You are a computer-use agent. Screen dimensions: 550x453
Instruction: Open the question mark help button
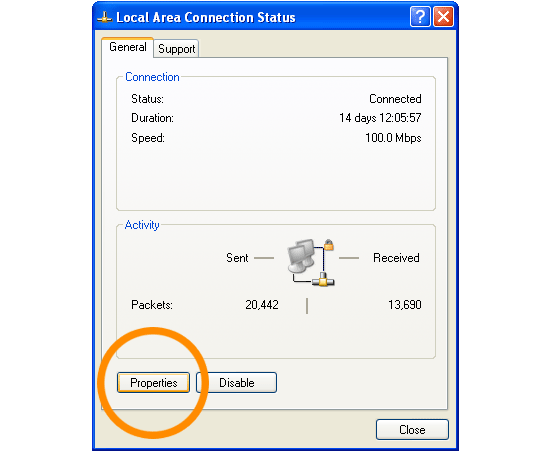pos(420,16)
